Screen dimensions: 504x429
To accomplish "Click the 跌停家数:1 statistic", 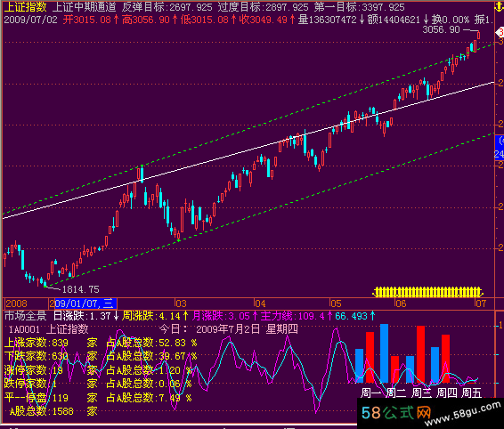I will pos(31,384).
